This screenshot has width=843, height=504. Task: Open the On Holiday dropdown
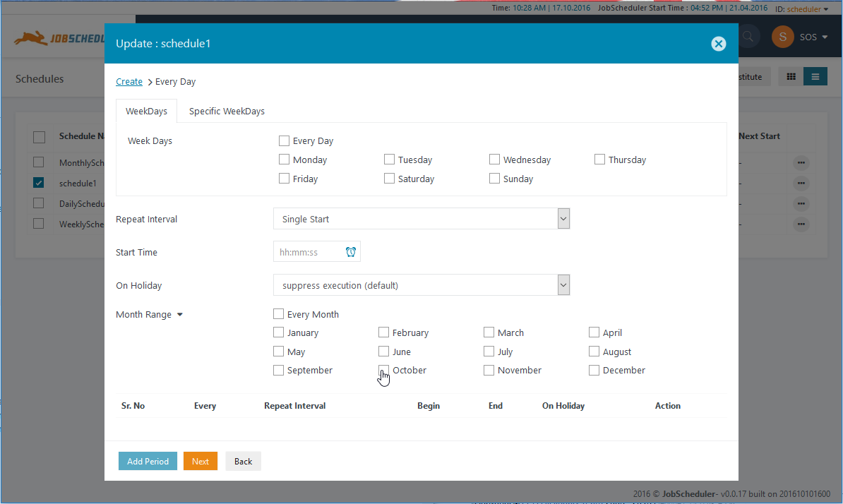[x=421, y=285]
